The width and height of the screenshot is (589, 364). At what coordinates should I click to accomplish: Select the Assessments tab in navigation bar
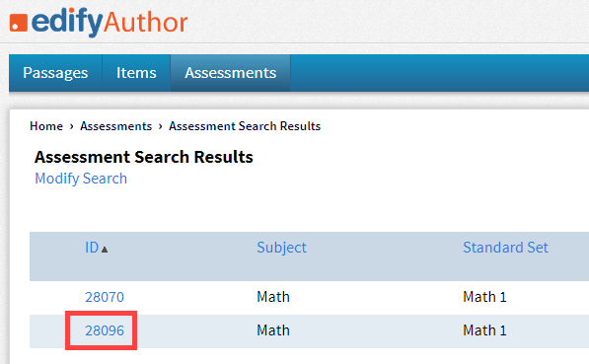(230, 73)
